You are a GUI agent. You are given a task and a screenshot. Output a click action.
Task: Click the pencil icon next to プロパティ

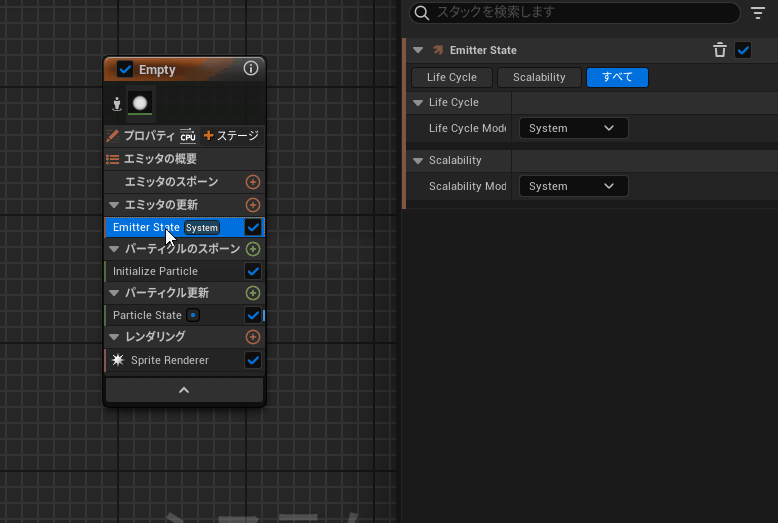coord(113,135)
